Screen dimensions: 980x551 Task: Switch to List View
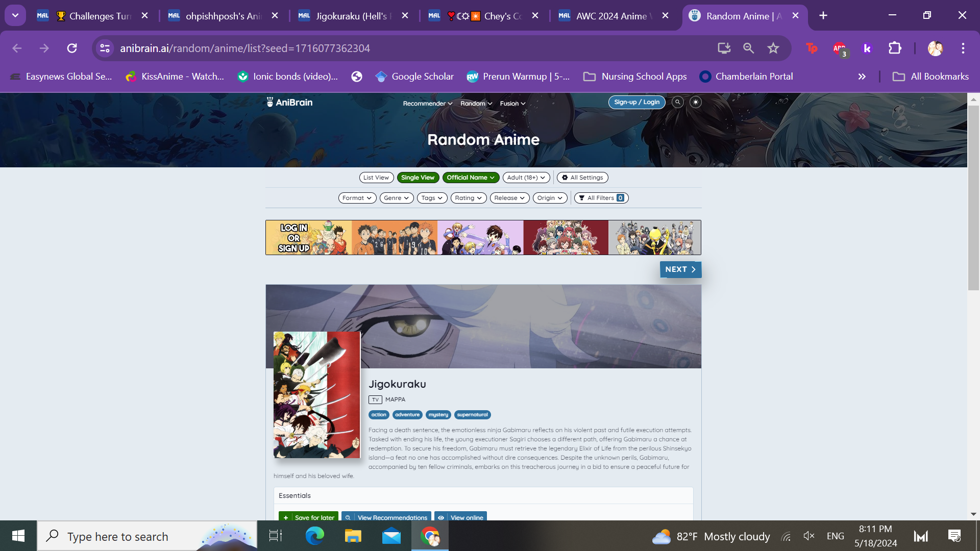pos(376,178)
